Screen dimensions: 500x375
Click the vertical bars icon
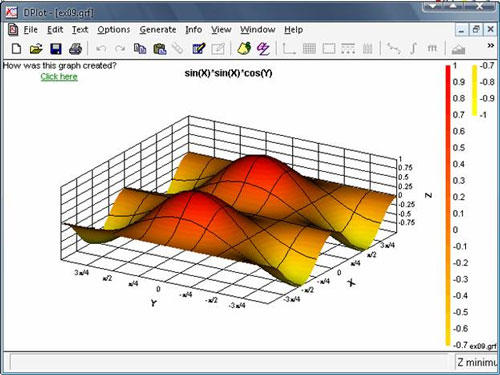pos(367,49)
